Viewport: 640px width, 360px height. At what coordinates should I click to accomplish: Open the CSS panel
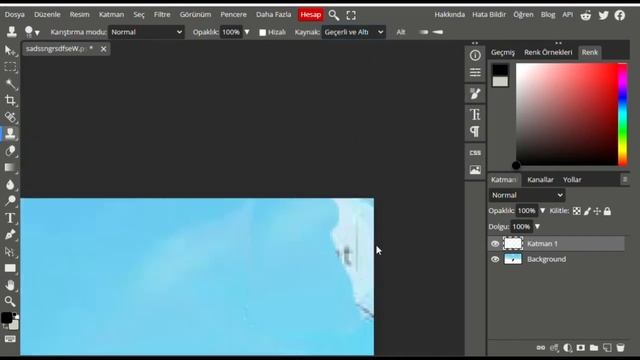pyautogui.click(x=475, y=153)
